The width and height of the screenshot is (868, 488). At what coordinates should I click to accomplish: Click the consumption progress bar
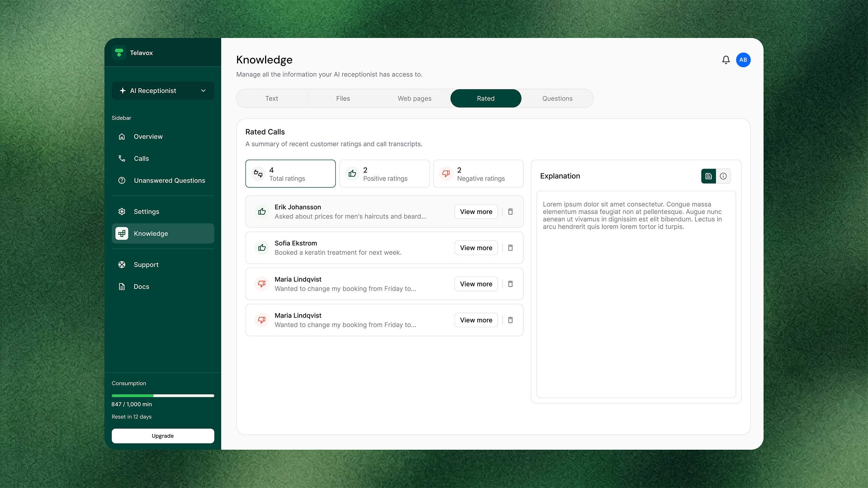click(163, 395)
